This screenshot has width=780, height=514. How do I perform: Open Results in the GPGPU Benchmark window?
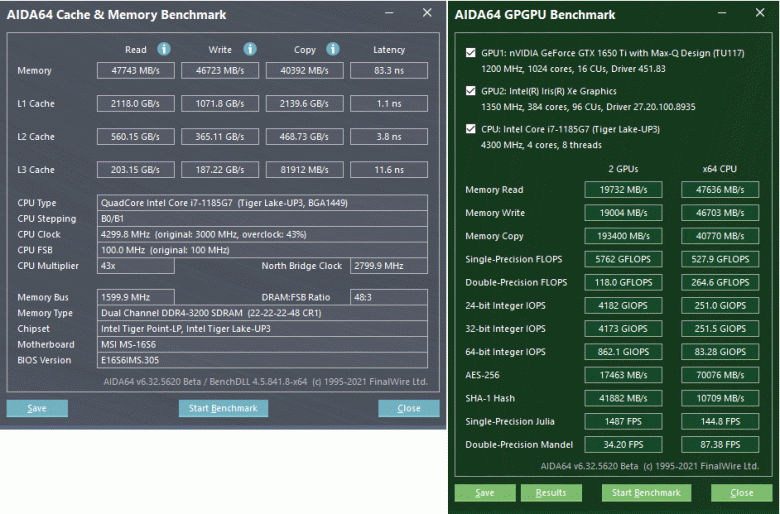[550, 493]
